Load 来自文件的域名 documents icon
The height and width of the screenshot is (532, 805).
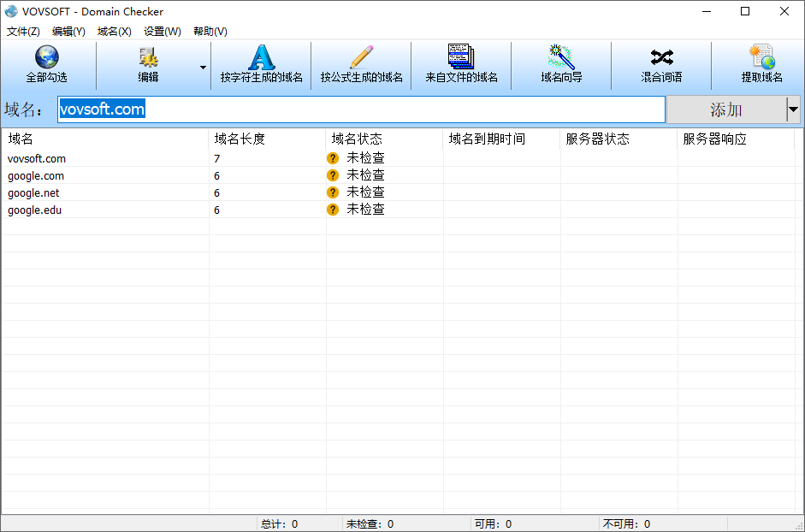[461, 56]
